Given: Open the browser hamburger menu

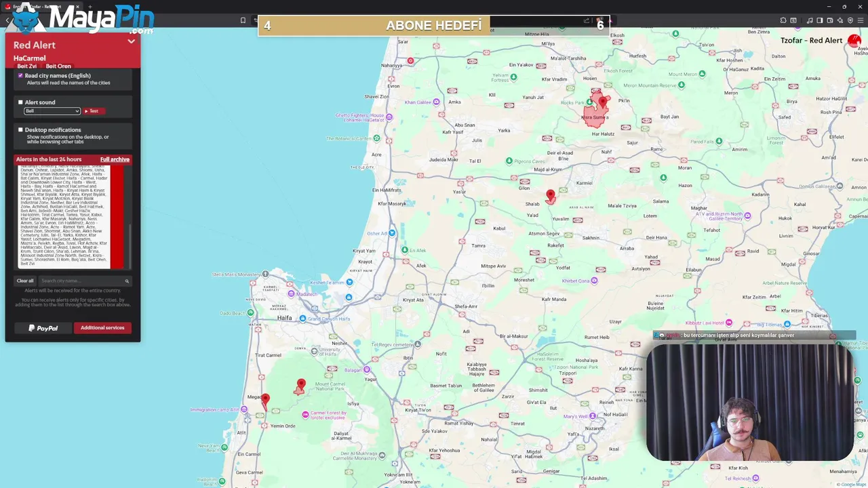Looking at the screenshot, I should (861, 20).
